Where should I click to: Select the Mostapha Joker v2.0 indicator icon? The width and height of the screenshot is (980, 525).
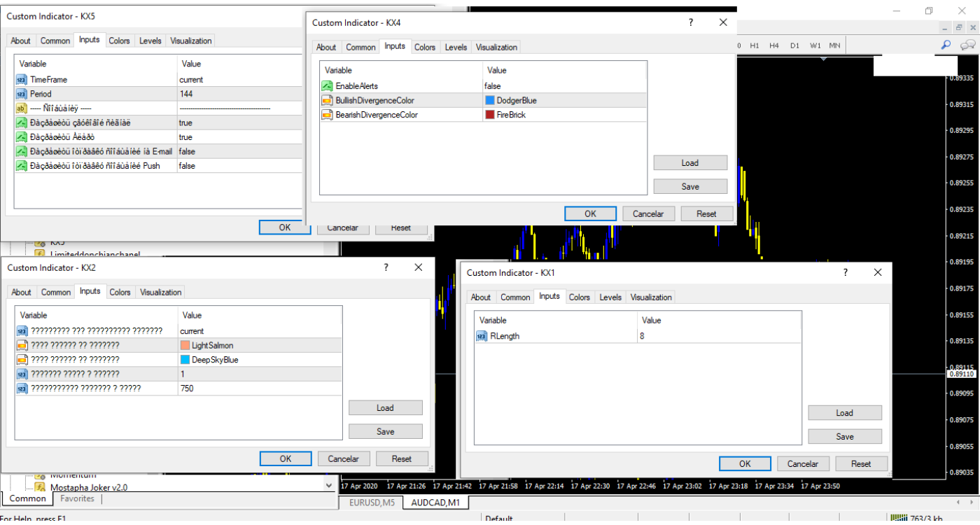point(41,487)
